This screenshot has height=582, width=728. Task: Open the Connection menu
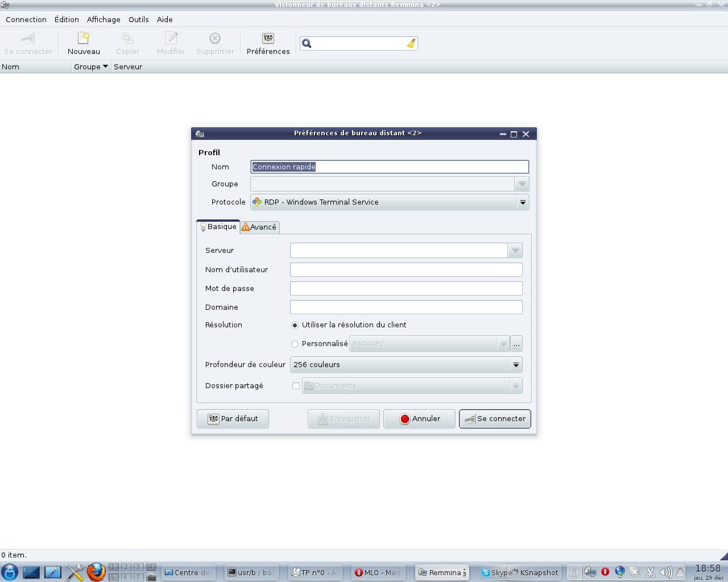tap(26, 19)
